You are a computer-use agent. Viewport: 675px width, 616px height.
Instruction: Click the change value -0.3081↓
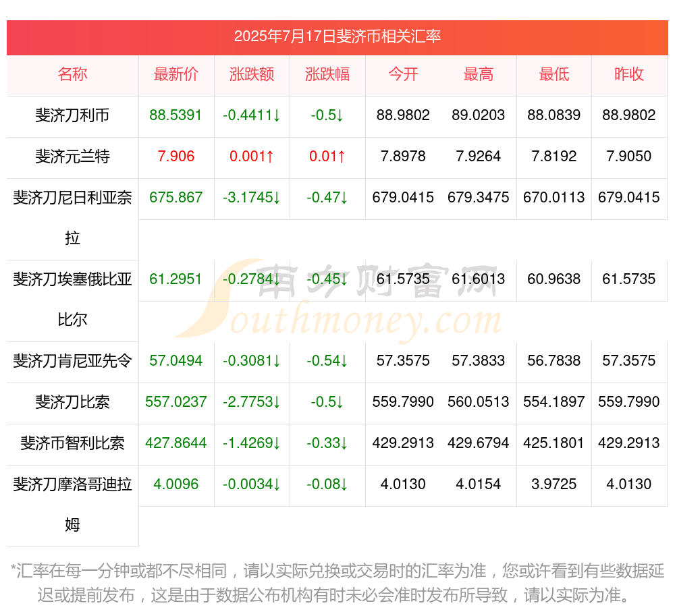point(252,360)
